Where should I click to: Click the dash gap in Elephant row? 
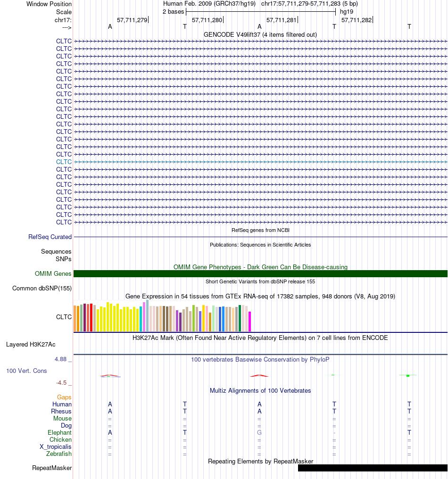coord(334,433)
